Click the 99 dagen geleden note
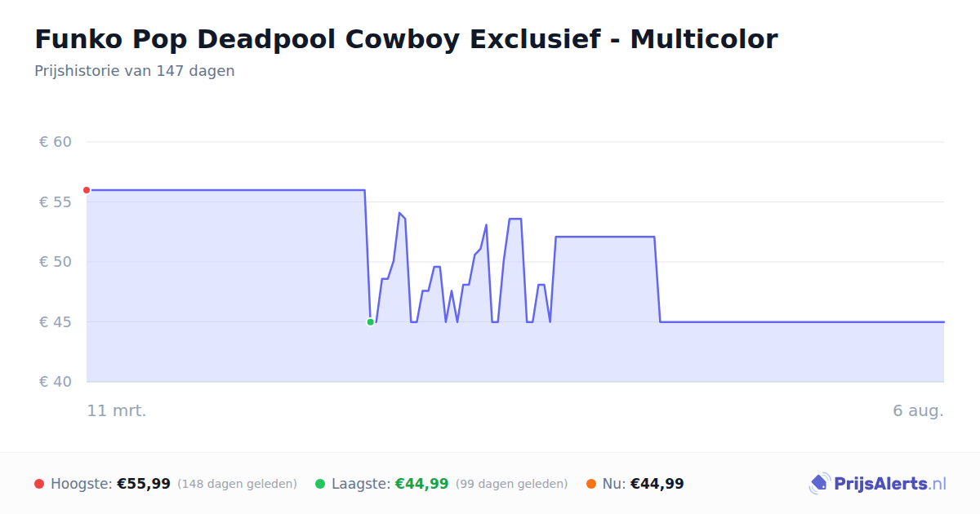Viewport: 980px width, 514px height. point(511,484)
